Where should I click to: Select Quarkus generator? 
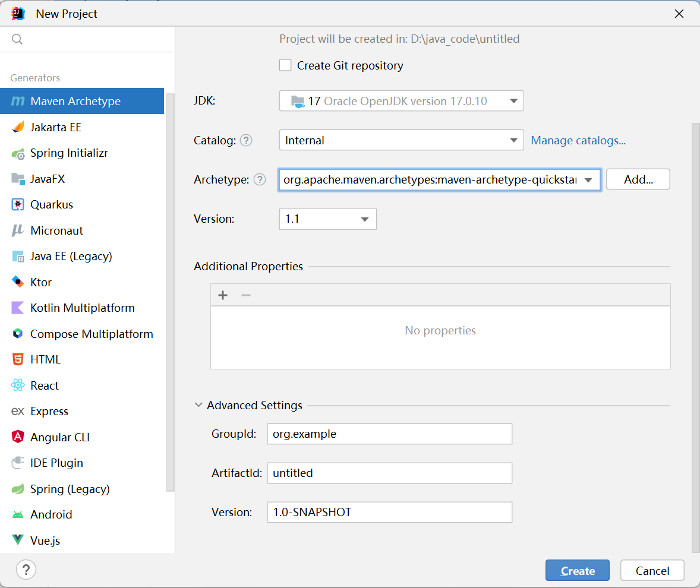[x=82, y=205]
